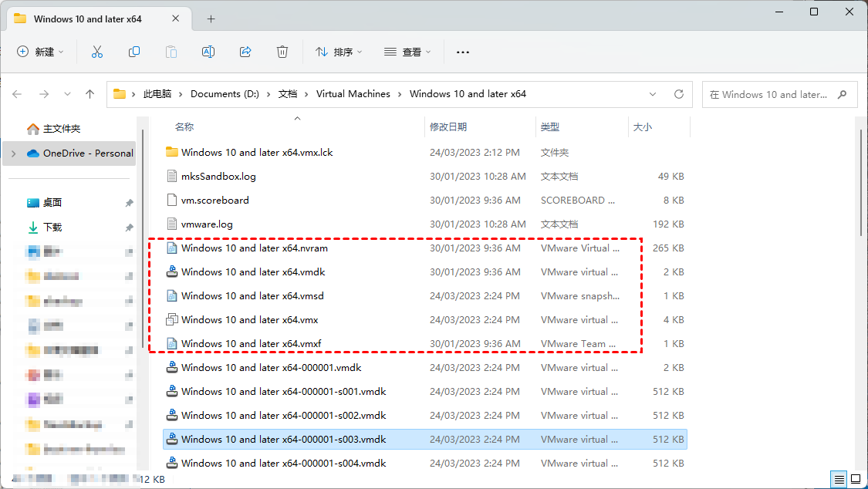The width and height of the screenshot is (868, 489).
Task: Add a new tab with plus button
Action: coord(211,19)
